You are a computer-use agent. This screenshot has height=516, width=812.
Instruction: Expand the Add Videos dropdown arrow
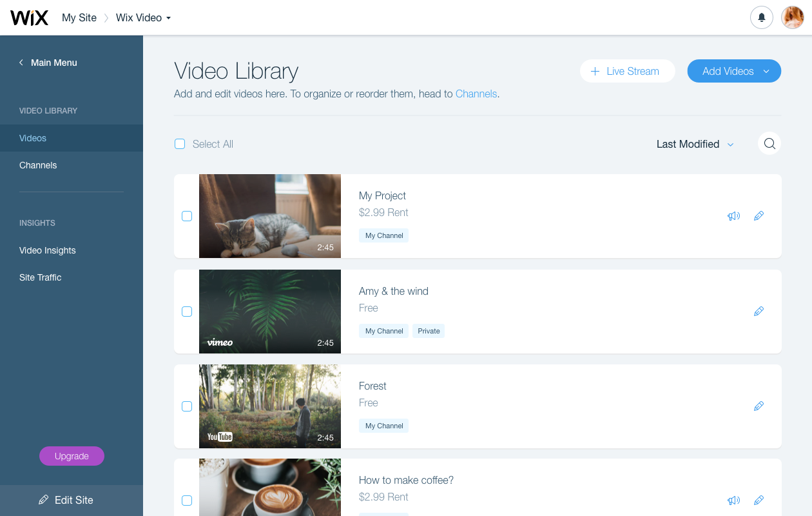pos(766,71)
